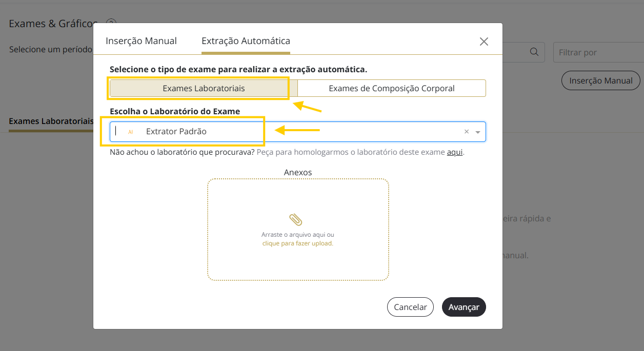Image resolution: width=644 pixels, height=351 pixels.
Task: Click the magnifier search icon
Action: coord(534,52)
